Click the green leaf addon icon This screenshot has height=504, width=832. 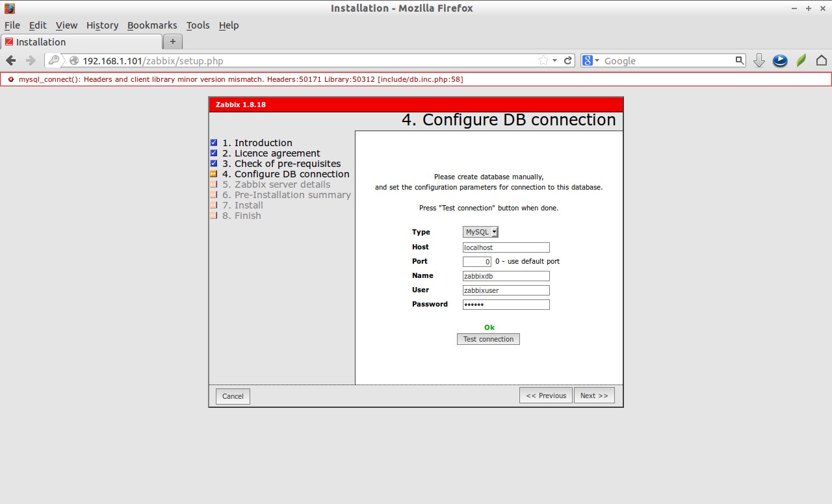801,60
